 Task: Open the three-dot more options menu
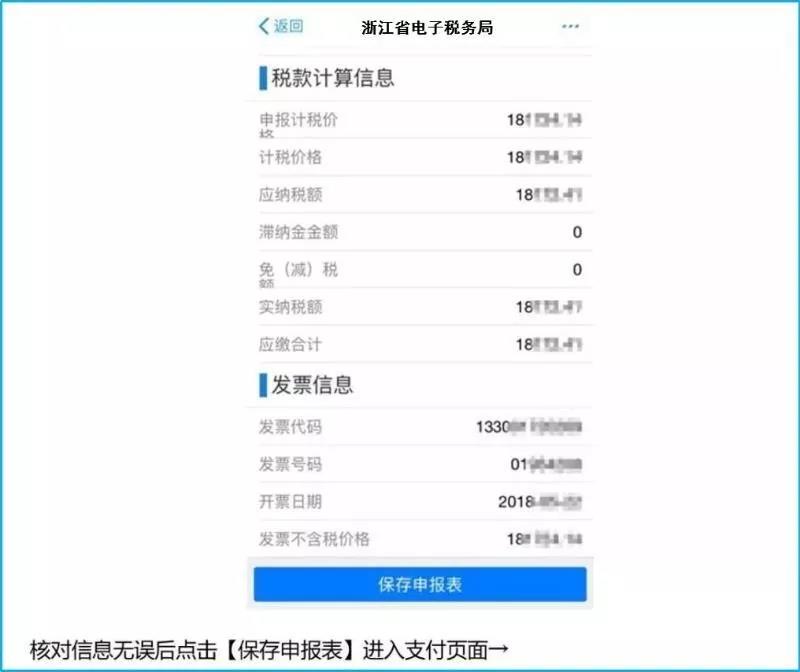[x=570, y=27]
